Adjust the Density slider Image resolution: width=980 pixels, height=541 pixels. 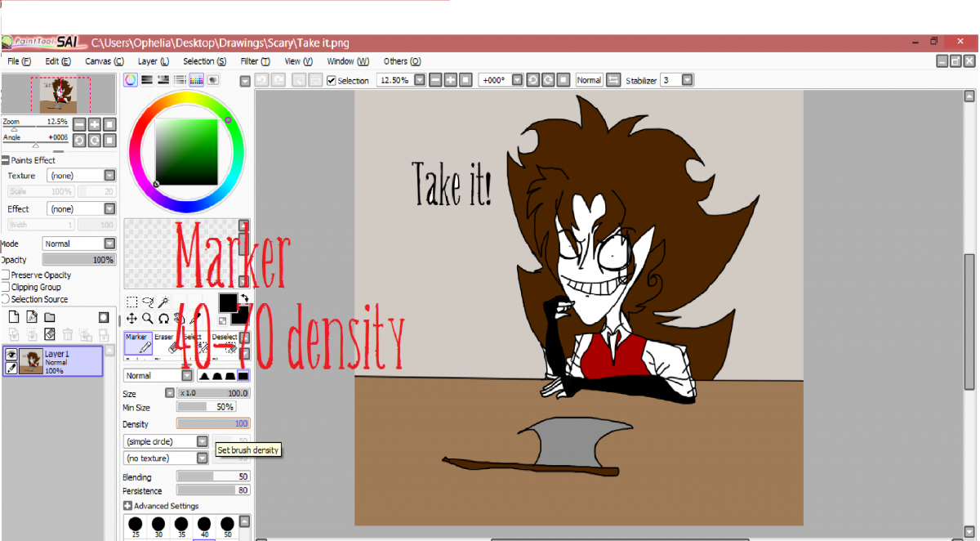pyautogui.click(x=213, y=424)
